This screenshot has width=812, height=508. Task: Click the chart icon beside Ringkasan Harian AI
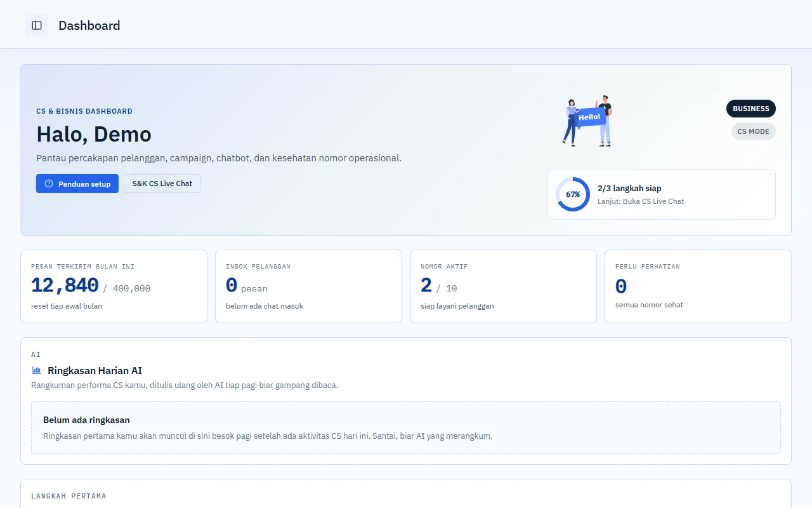pos(37,370)
